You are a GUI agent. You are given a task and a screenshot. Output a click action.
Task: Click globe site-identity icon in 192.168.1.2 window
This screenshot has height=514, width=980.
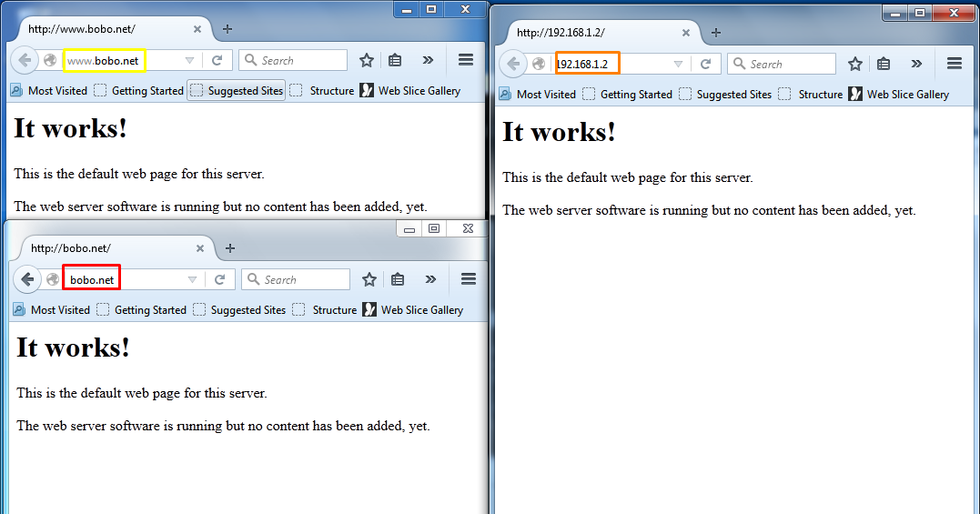[x=539, y=65]
